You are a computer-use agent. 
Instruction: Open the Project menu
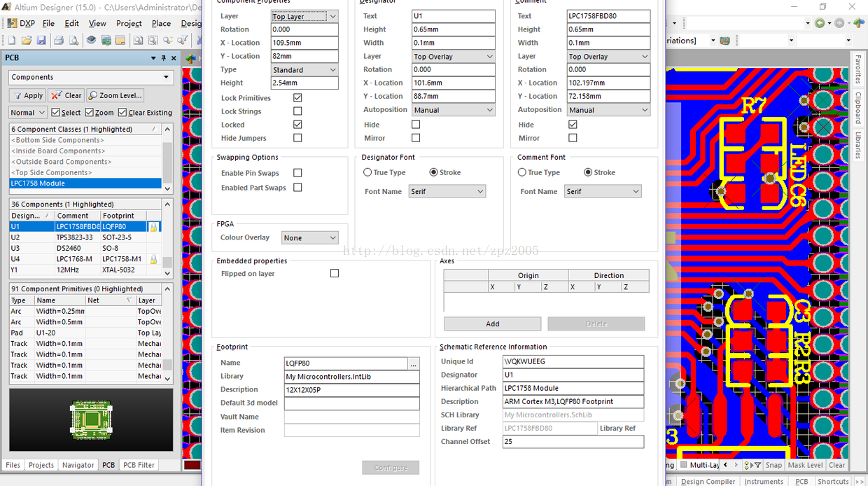pyautogui.click(x=129, y=23)
